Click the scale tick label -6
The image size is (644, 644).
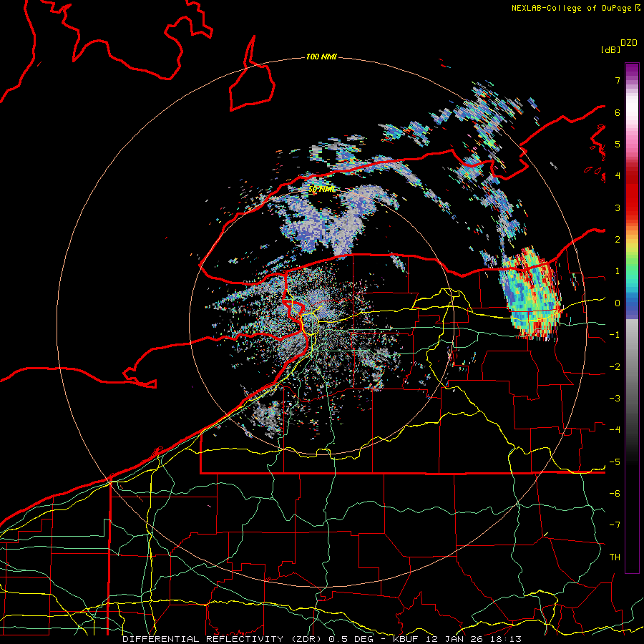[615, 494]
